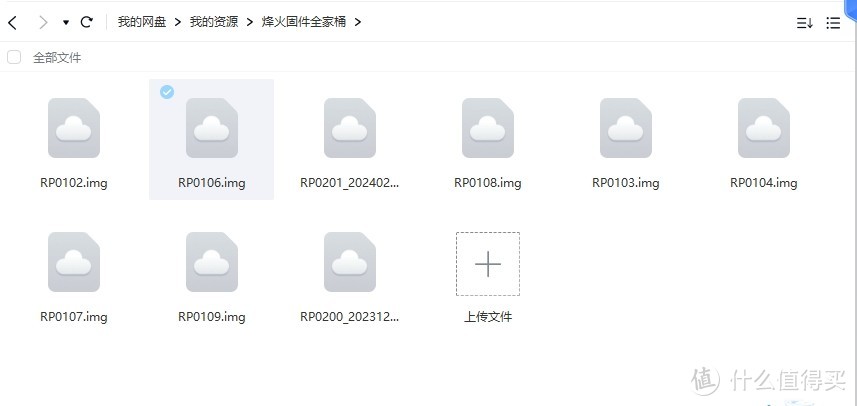Click the forward navigation arrow

(43, 22)
